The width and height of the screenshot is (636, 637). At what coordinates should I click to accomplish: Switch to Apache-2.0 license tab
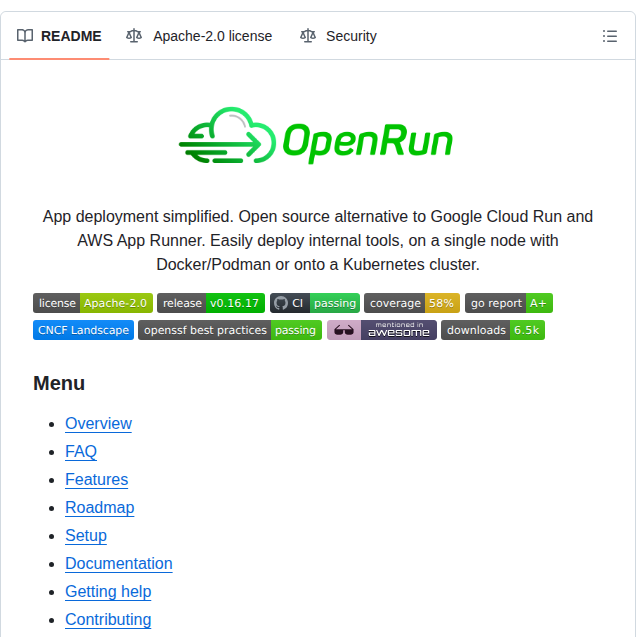(199, 36)
